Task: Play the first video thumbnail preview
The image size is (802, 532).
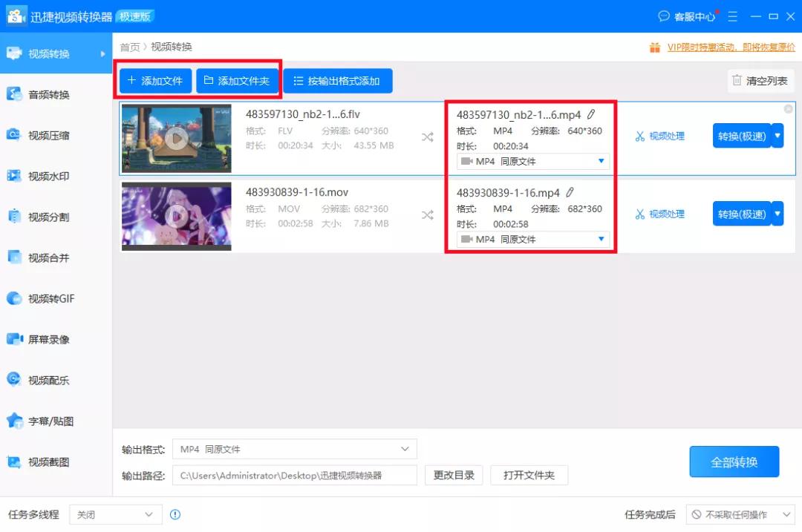Action: (176, 137)
